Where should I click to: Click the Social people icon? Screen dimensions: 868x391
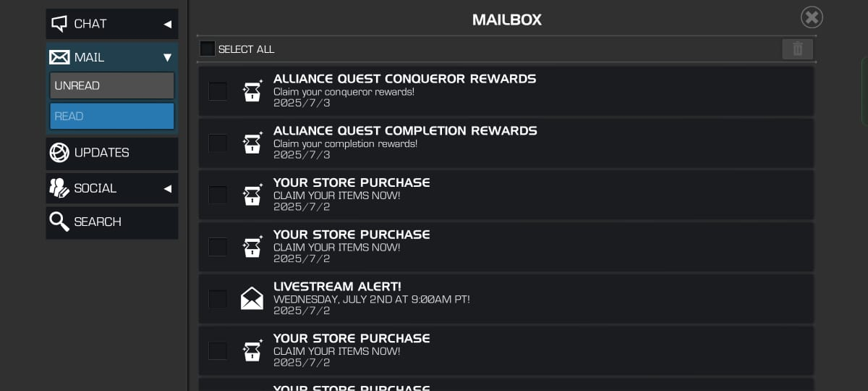point(59,188)
